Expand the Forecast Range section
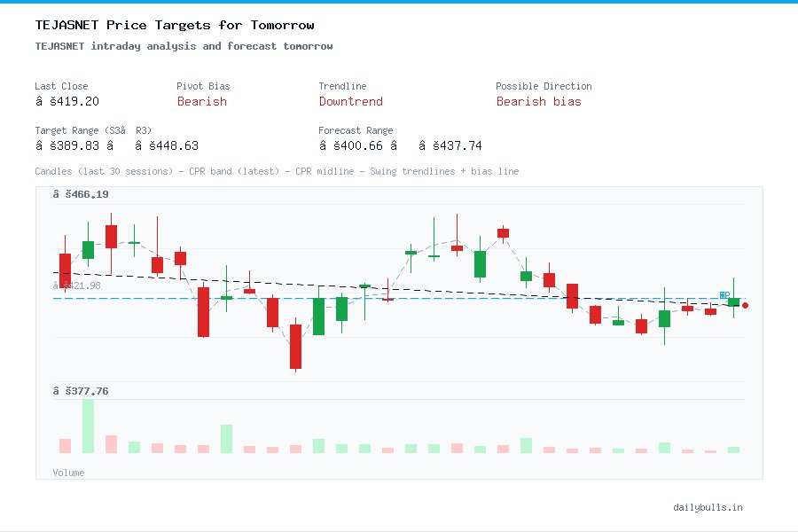The height and width of the screenshot is (532, 798). pyautogui.click(x=355, y=130)
